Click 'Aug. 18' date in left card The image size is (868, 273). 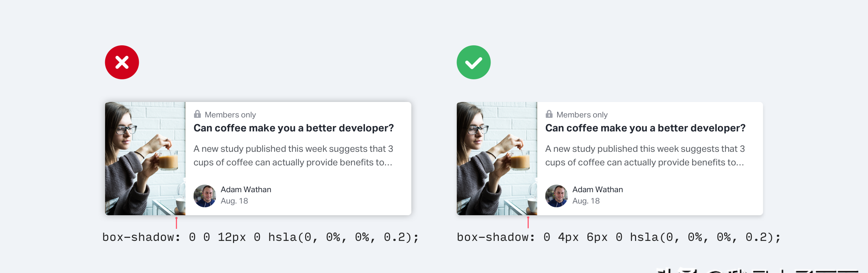234,201
